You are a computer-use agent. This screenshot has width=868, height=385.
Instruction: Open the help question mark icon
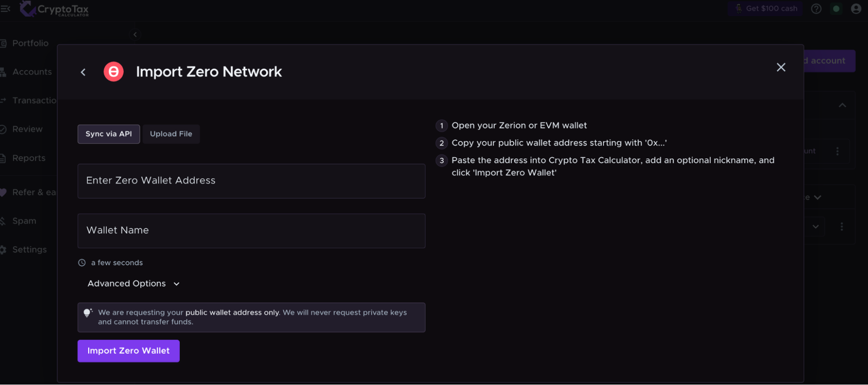coord(816,9)
